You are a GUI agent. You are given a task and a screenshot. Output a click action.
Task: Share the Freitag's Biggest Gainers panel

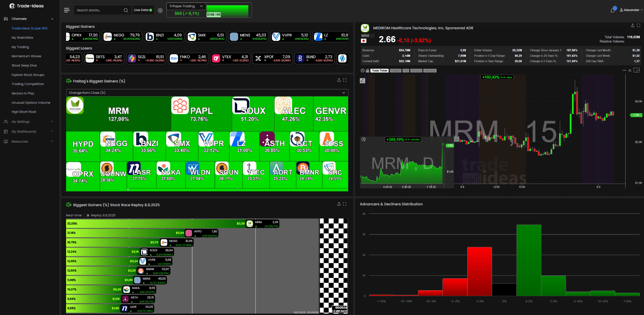pyautogui.click(x=339, y=80)
